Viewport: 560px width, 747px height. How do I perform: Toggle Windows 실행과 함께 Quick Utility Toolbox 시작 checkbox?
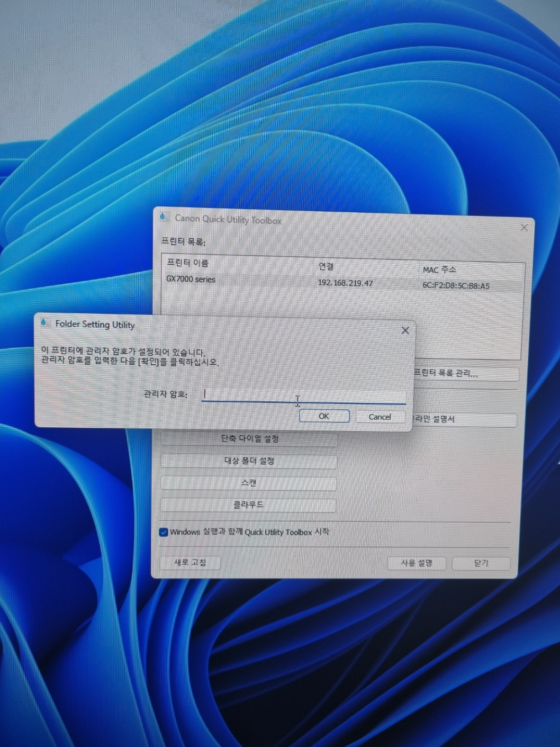tap(164, 532)
